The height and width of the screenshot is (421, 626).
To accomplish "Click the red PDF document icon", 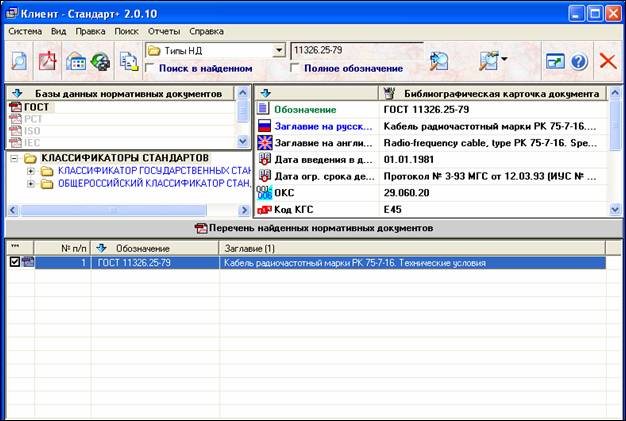I will [47, 61].
